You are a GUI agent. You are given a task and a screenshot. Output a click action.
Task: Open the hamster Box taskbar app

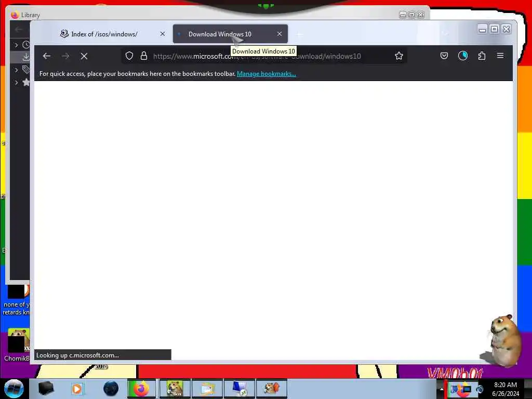175,389
